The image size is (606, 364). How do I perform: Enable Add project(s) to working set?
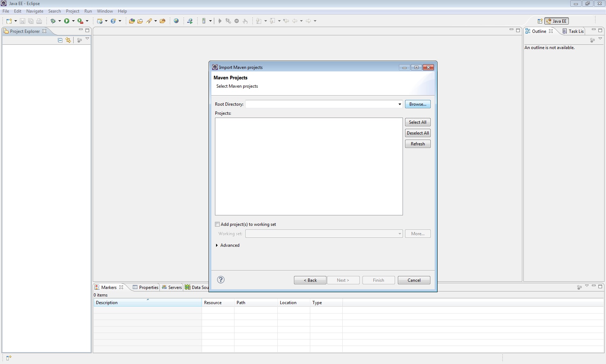click(x=218, y=224)
